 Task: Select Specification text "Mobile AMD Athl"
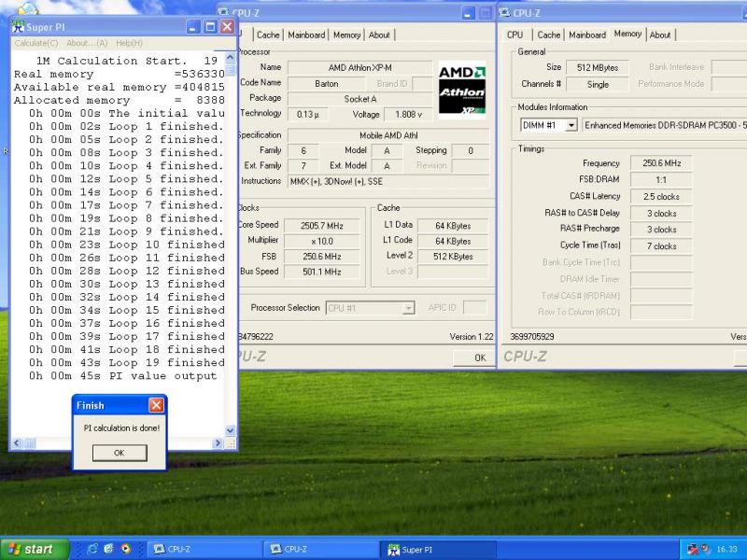(x=388, y=135)
